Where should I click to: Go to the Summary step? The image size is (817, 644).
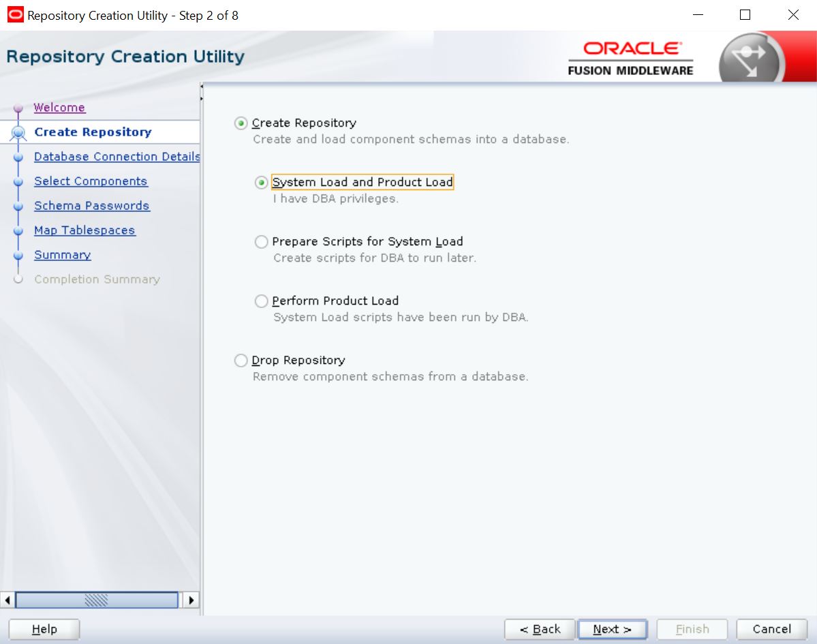pos(63,255)
